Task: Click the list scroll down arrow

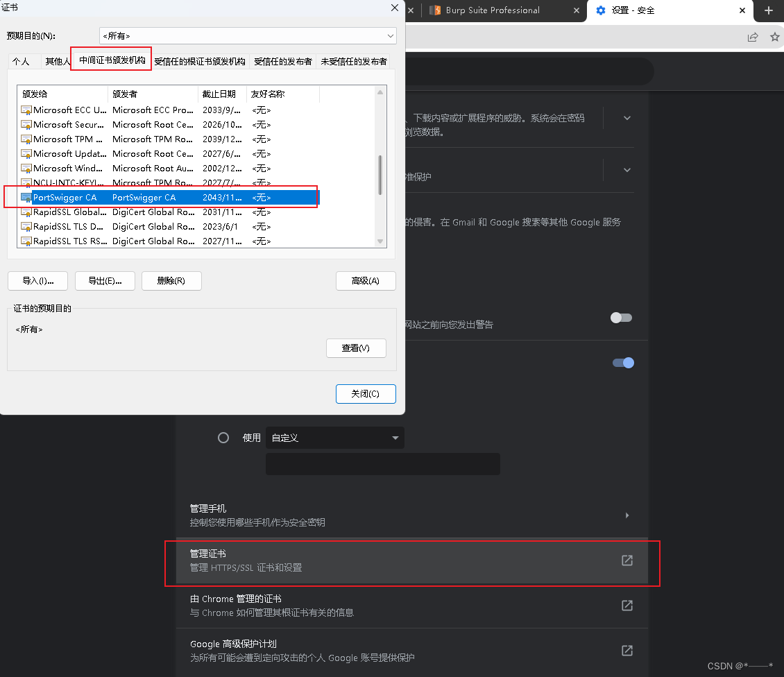Action: pos(380,241)
